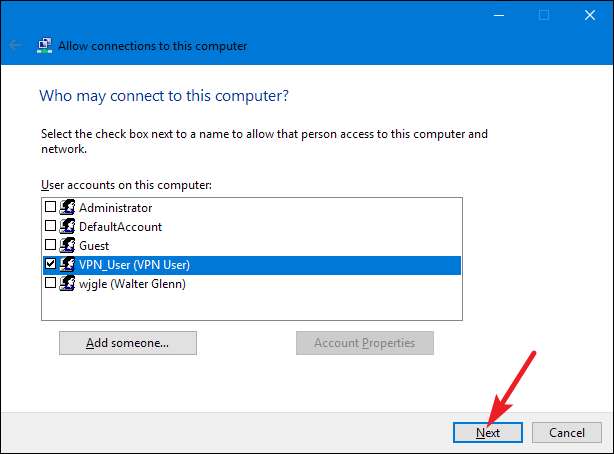The height and width of the screenshot is (454, 614).
Task: Select the Administrator list entry name
Action: [x=116, y=208]
